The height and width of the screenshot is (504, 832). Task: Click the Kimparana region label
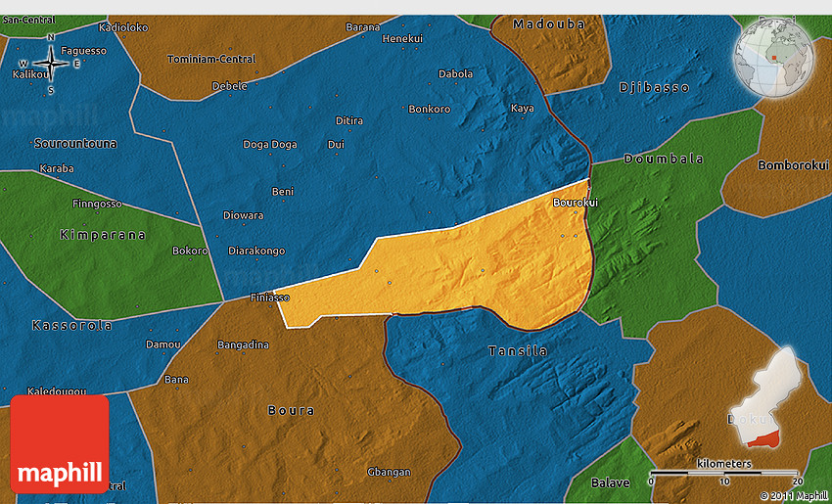tap(103, 235)
